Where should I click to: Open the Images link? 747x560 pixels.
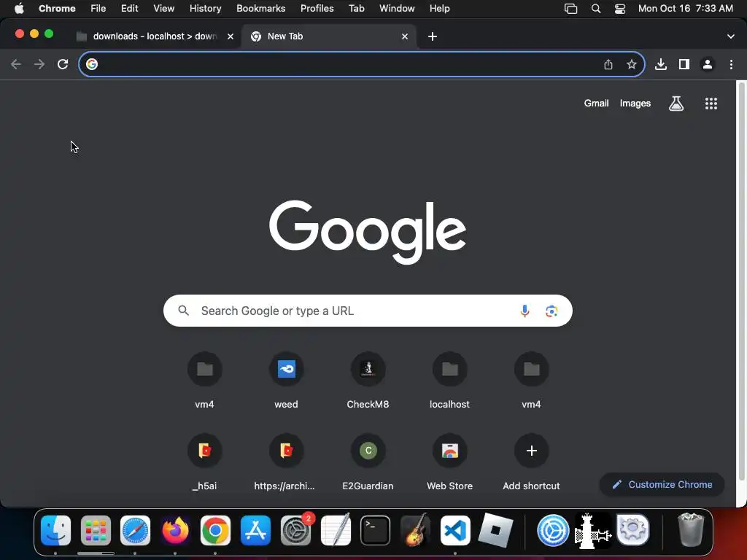click(635, 104)
